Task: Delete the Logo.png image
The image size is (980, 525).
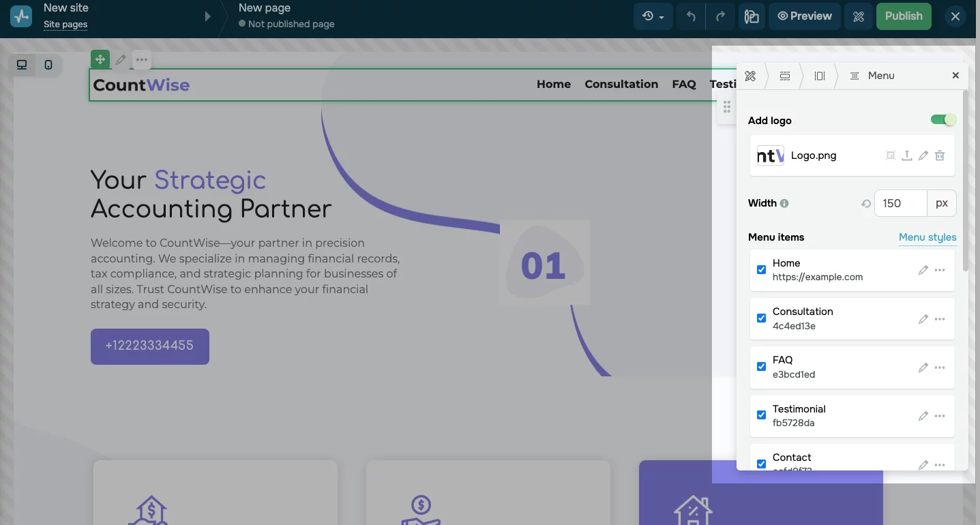Action: 940,155
